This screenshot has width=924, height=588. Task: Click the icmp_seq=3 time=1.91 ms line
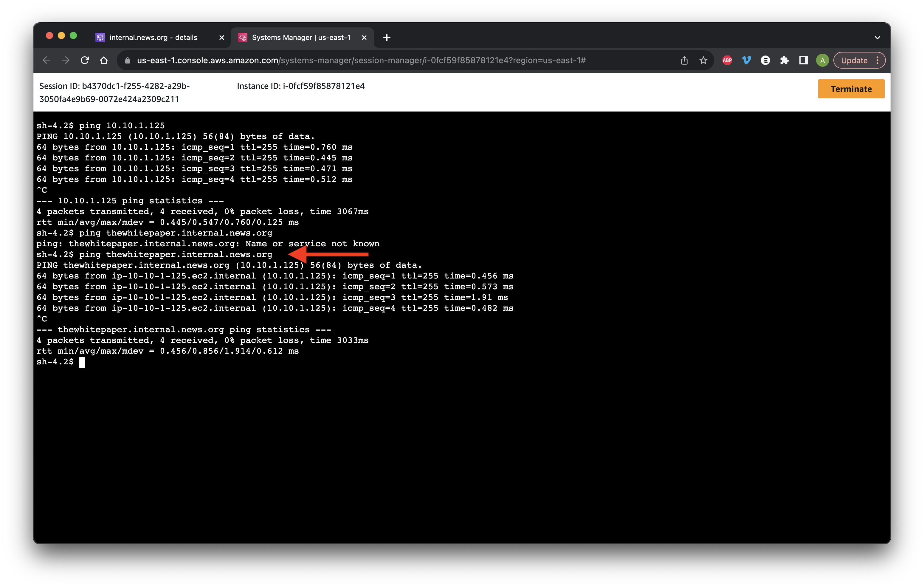click(272, 298)
